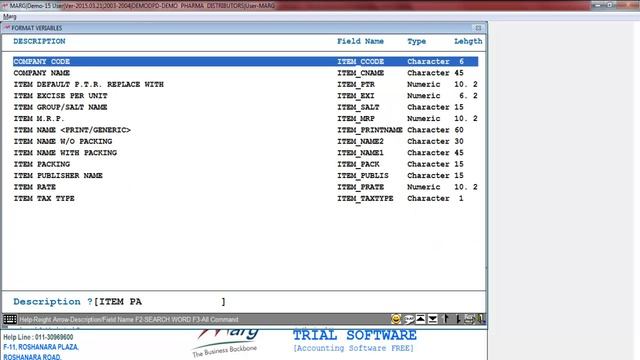Select the ITEM TAX TYPE row
Image resolution: width=640 pixels, height=360 pixels.
point(245,198)
